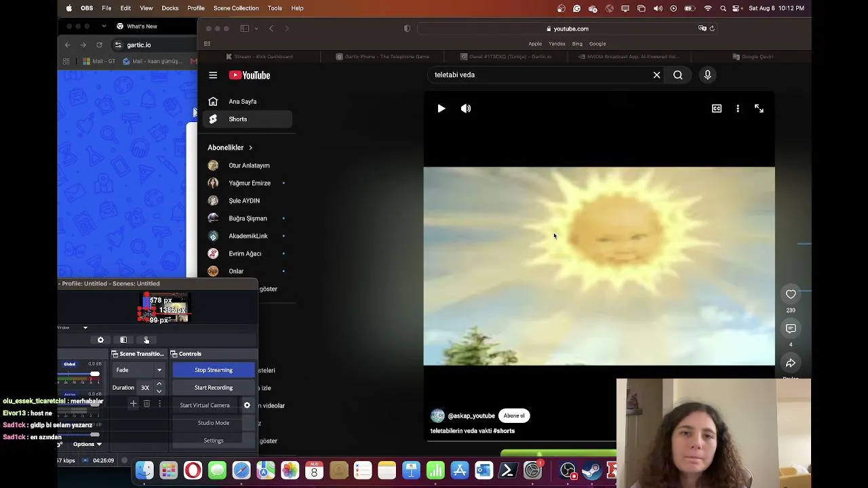Open the Profile menu
The width and height of the screenshot is (868, 488).
pyautogui.click(x=196, y=8)
